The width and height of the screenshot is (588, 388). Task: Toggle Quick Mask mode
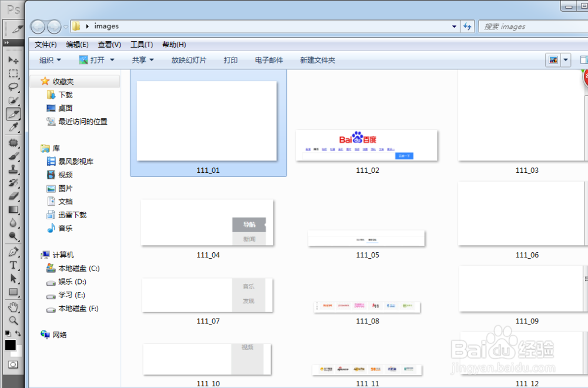[x=13, y=364]
